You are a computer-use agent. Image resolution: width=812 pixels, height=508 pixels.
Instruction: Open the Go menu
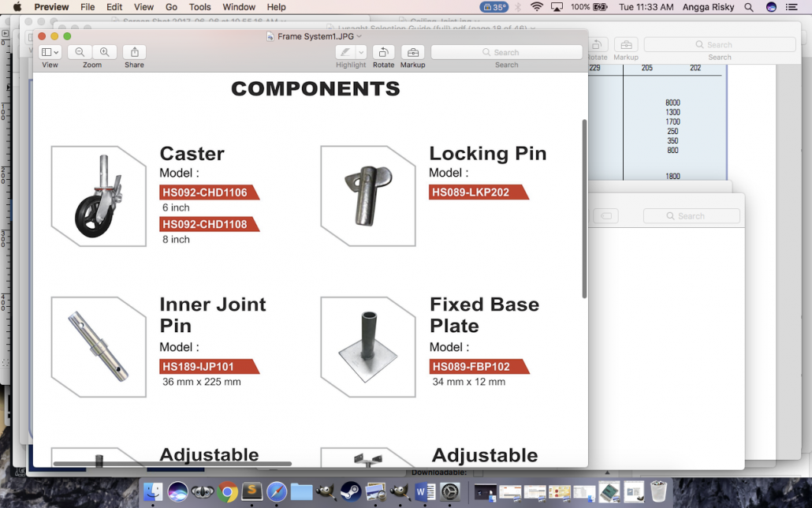tap(171, 7)
